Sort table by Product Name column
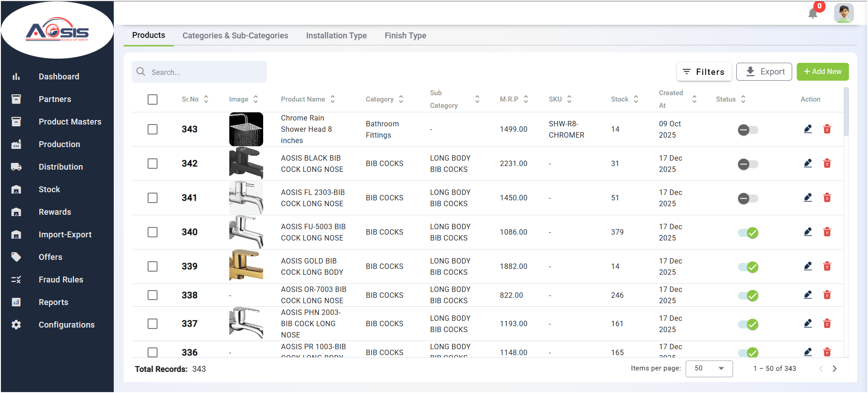This screenshot has width=868, height=393. (333, 99)
